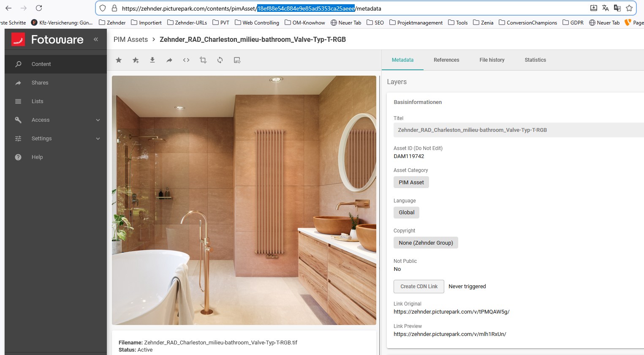644x355 pixels.
Task: Collapse the sidebar with the double chevron
Action: pyautogui.click(x=96, y=39)
